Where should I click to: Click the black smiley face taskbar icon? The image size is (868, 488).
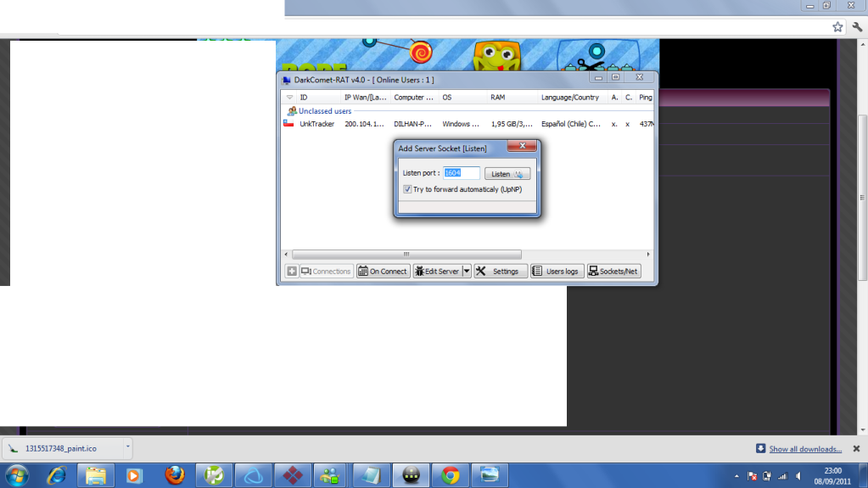tap(411, 476)
